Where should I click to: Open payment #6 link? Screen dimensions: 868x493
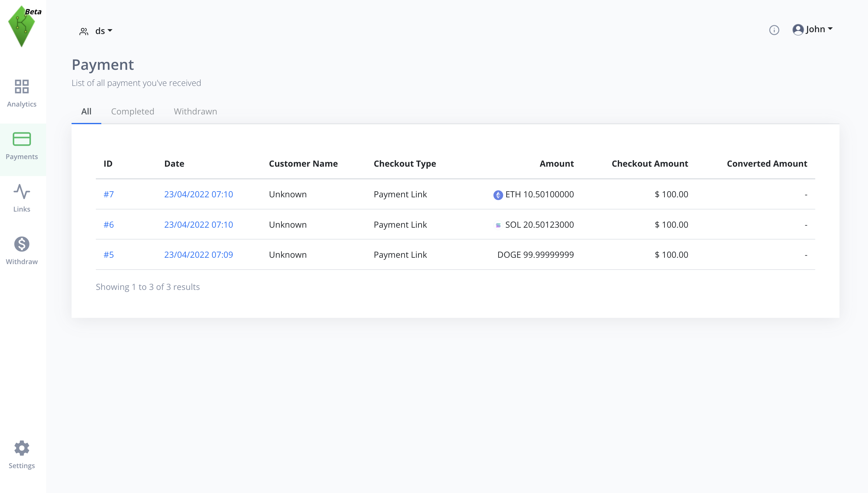click(x=109, y=225)
